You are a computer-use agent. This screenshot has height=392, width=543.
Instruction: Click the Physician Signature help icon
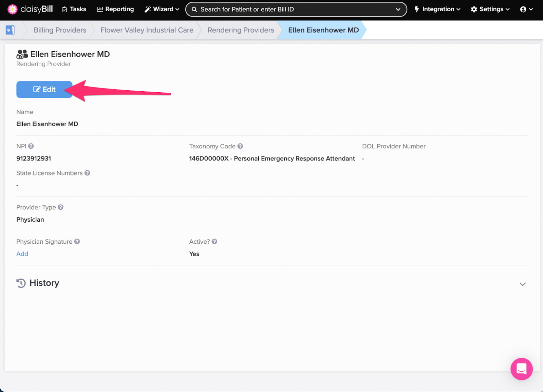click(77, 242)
